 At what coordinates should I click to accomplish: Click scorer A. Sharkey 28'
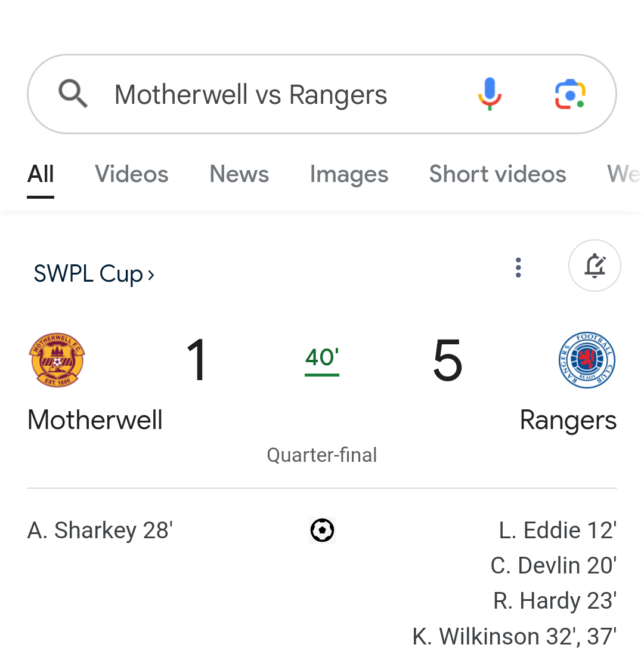point(100,530)
